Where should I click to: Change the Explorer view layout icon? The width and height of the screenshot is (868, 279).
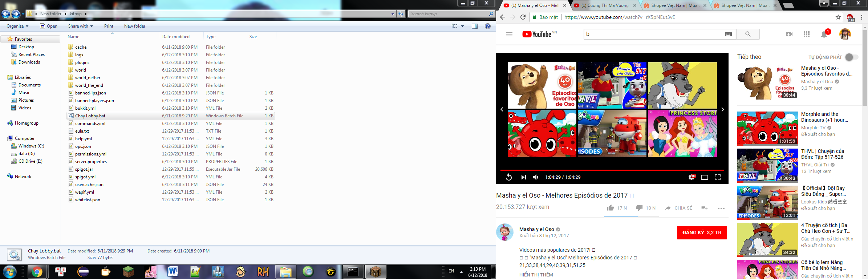pos(455,26)
